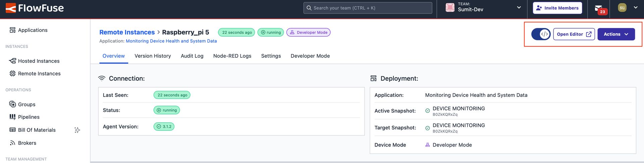This screenshot has width=644, height=163.
Task: Click the header running status badge
Action: pos(271,32)
